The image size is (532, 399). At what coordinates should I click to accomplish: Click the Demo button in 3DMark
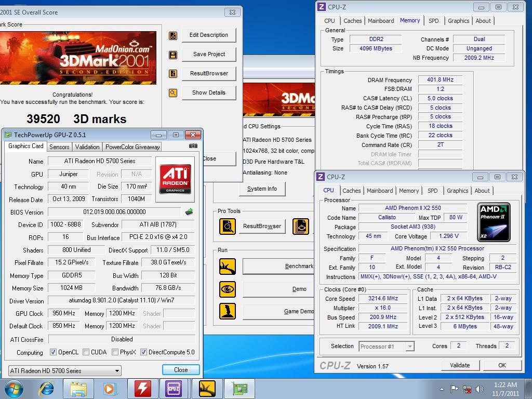tap(279, 289)
